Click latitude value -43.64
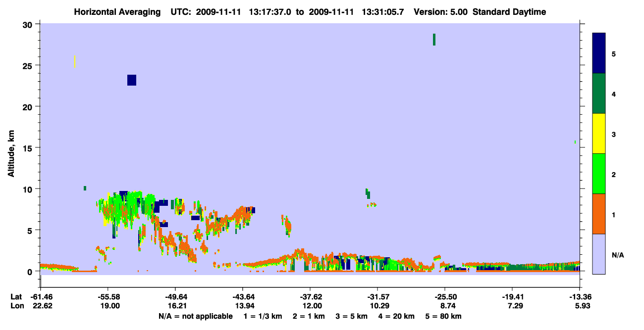This screenshot has width=644, height=330. [x=242, y=297]
